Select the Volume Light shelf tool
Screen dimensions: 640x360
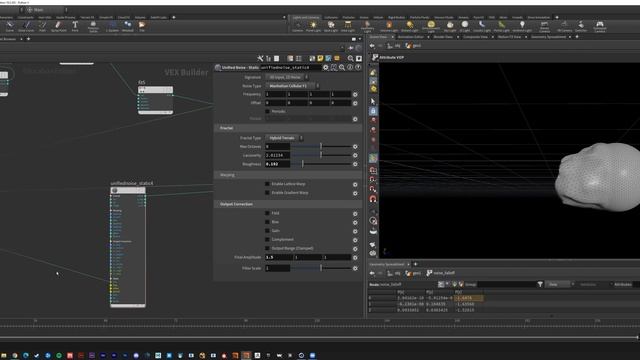tap(389, 27)
